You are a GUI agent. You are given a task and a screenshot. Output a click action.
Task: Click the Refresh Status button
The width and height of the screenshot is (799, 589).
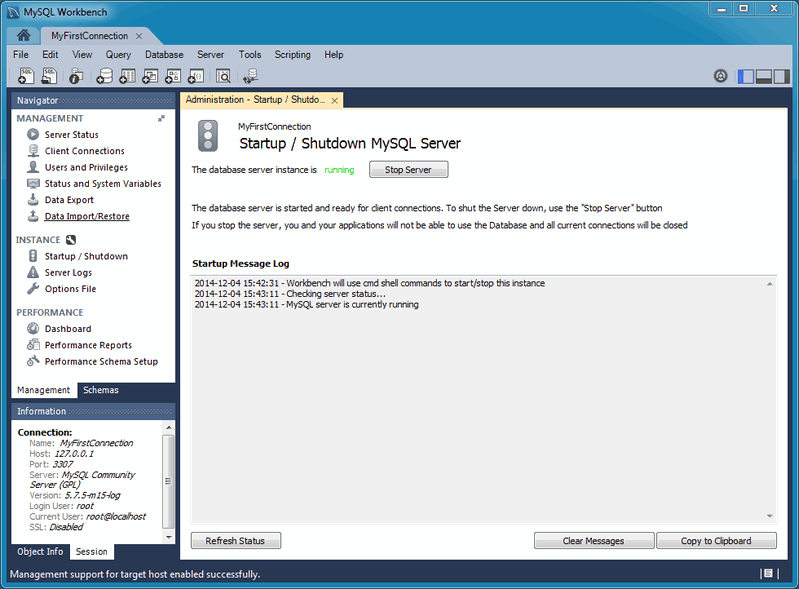click(x=235, y=541)
